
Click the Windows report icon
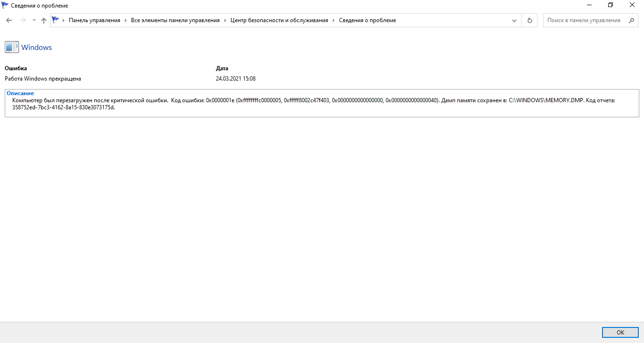[x=12, y=47]
